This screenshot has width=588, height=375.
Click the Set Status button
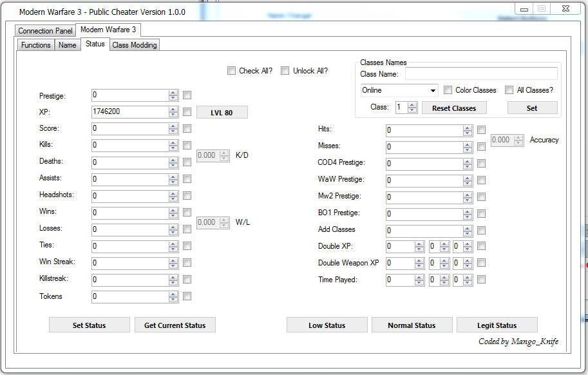pyautogui.click(x=90, y=325)
